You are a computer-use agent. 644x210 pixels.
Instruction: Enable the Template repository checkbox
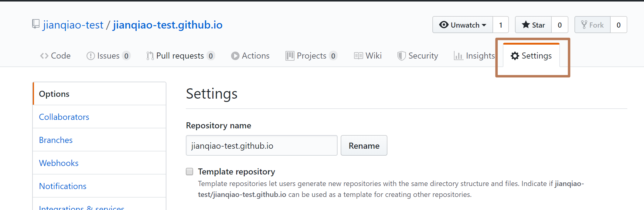tap(189, 172)
